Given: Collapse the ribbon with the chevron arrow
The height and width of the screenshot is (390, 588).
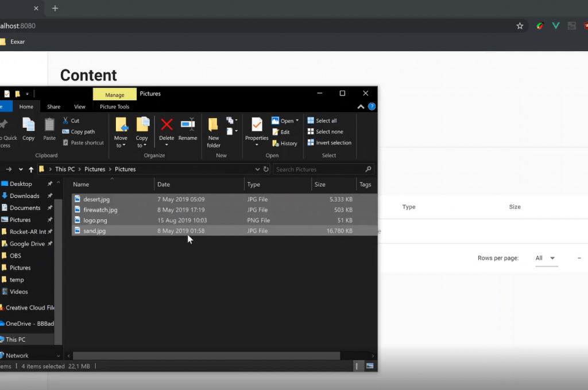Looking at the screenshot, I should tap(361, 107).
